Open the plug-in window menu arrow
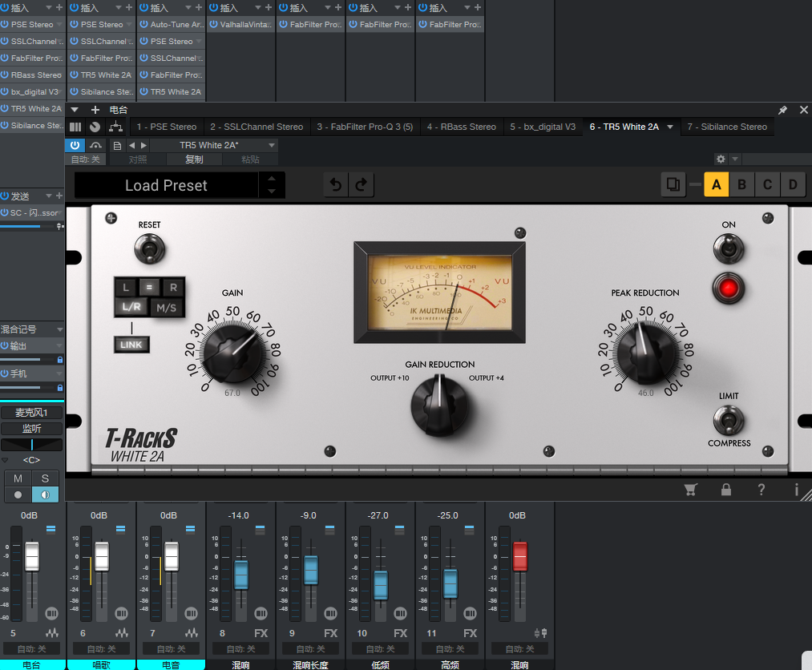The height and width of the screenshot is (670, 812). click(x=75, y=110)
